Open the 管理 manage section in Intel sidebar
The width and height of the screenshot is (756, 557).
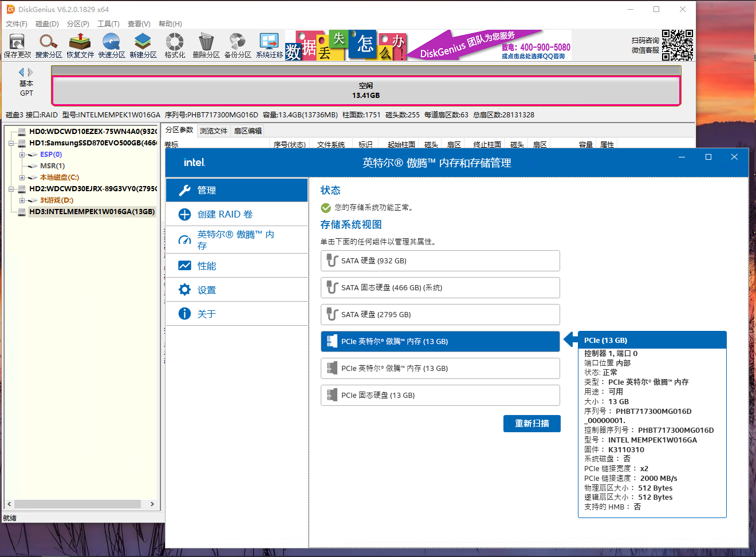(x=237, y=190)
